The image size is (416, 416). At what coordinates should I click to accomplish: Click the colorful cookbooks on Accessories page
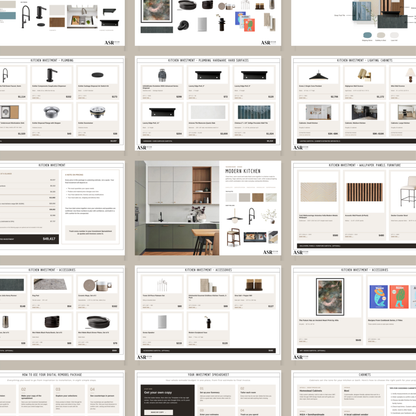point(393,296)
